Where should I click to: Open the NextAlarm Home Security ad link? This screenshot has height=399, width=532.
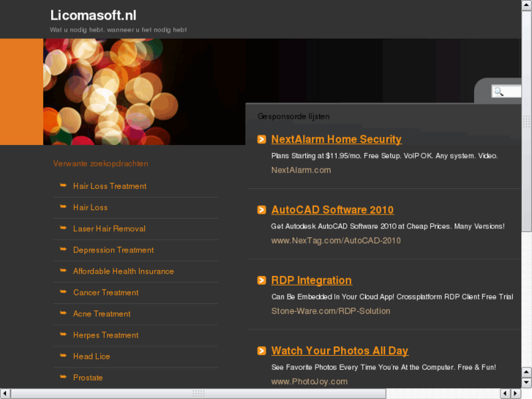click(337, 139)
